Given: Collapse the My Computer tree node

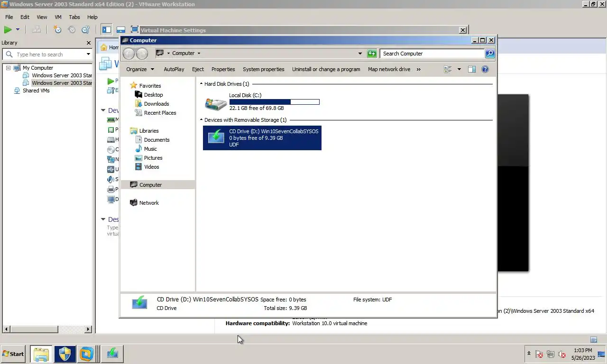Looking at the screenshot, I should [8, 68].
